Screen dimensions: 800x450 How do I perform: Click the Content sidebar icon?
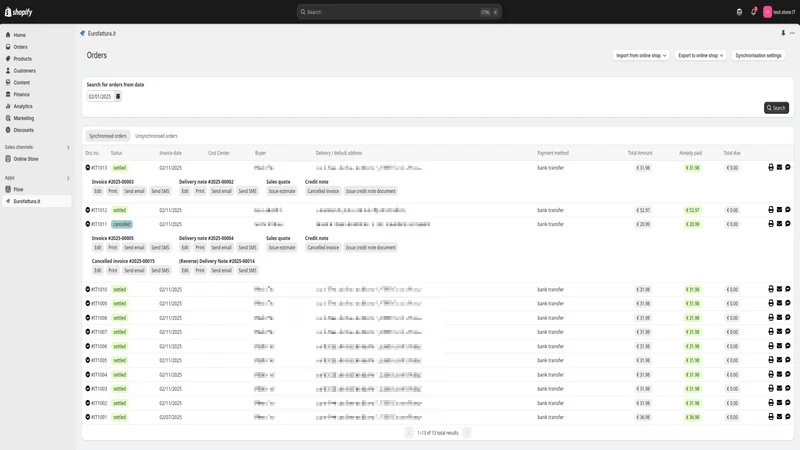click(8, 82)
